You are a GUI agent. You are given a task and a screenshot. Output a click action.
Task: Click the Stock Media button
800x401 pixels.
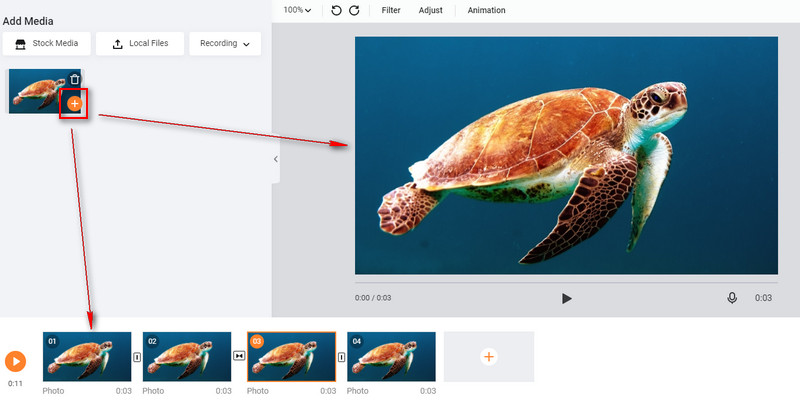pos(47,44)
